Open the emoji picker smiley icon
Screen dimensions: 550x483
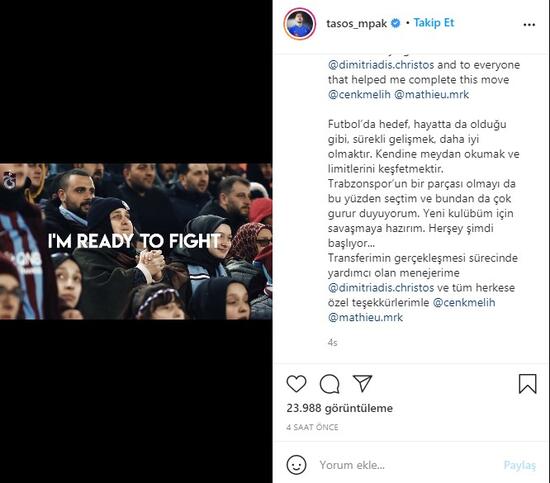pyautogui.click(x=296, y=465)
